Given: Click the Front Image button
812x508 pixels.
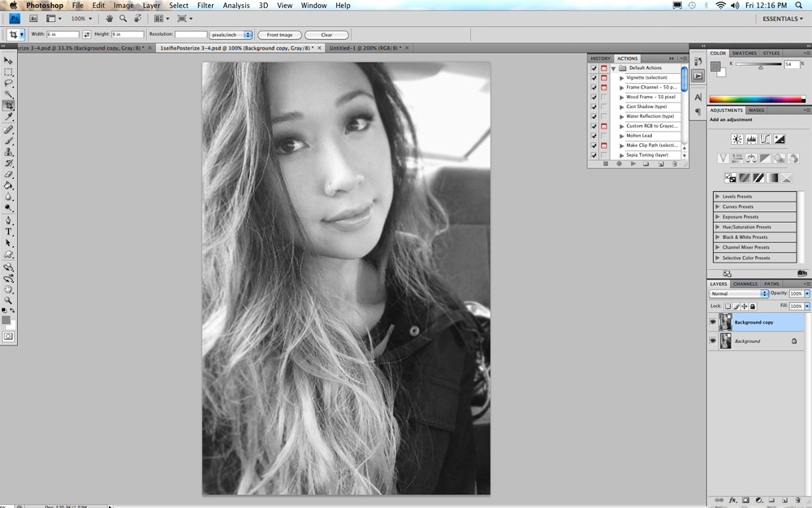Looking at the screenshot, I should click(279, 35).
